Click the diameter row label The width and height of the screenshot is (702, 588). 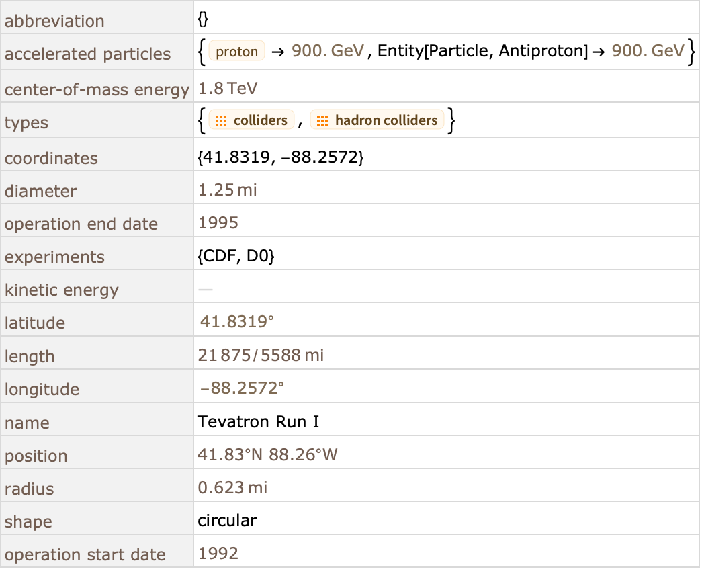tap(41, 192)
